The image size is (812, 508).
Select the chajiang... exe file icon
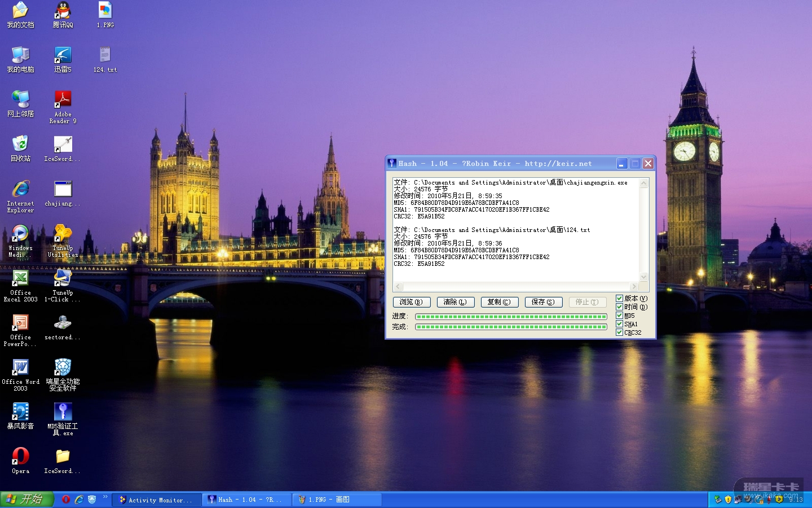pos(63,193)
